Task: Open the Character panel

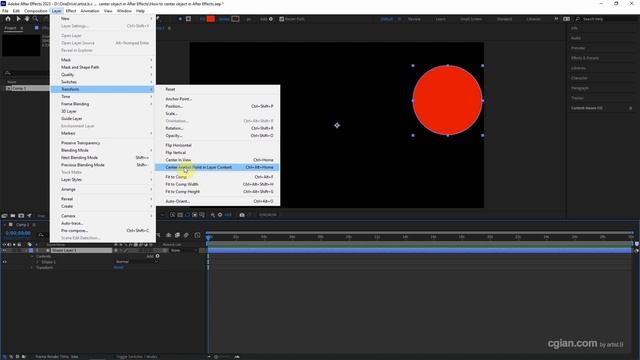Action: coord(579,78)
